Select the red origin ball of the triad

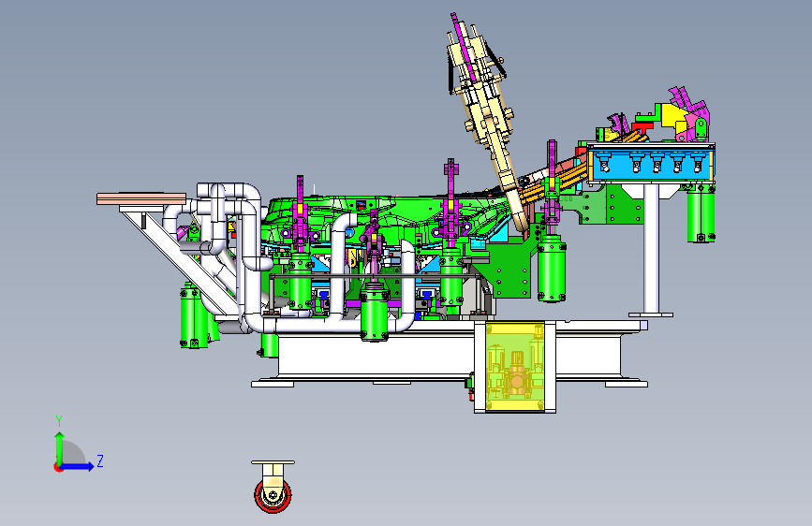coord(58,467)
